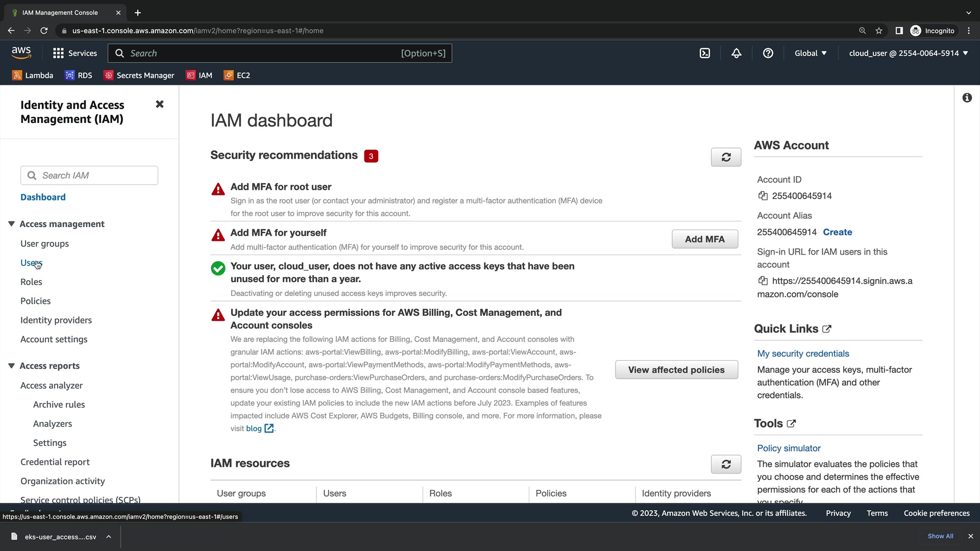The height and width of the screenshot is (551, 980).
Task: Click the Search IAM field
Action: (x=89, y=176)
